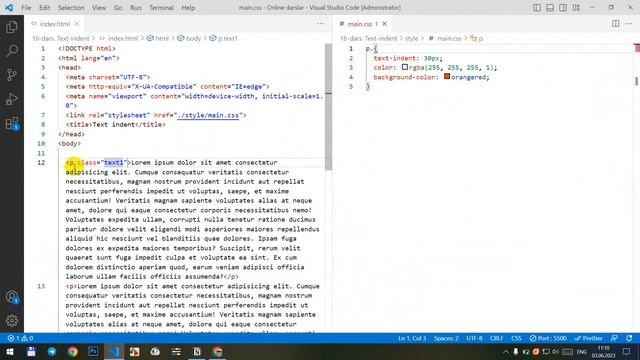Split the main.css editor to the right

(x=616, y=24)
